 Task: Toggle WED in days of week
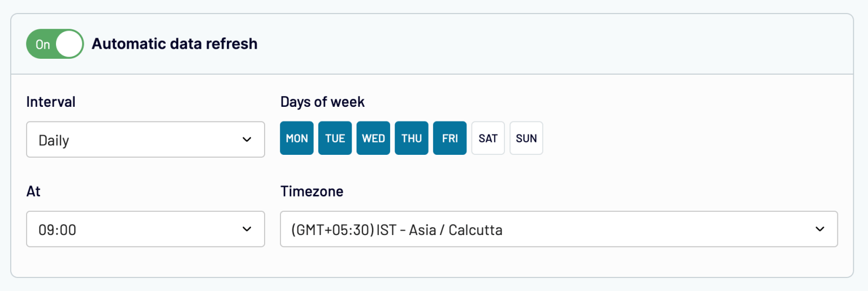(373, 138)
